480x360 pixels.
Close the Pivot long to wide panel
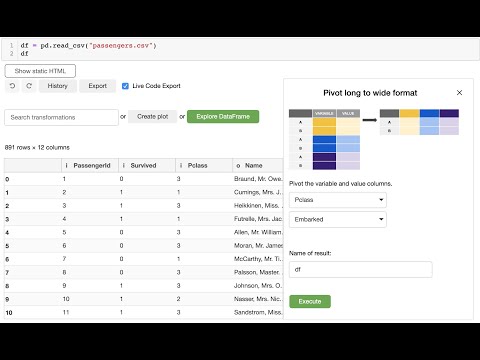pyautogui.click(x=459, y=93)
